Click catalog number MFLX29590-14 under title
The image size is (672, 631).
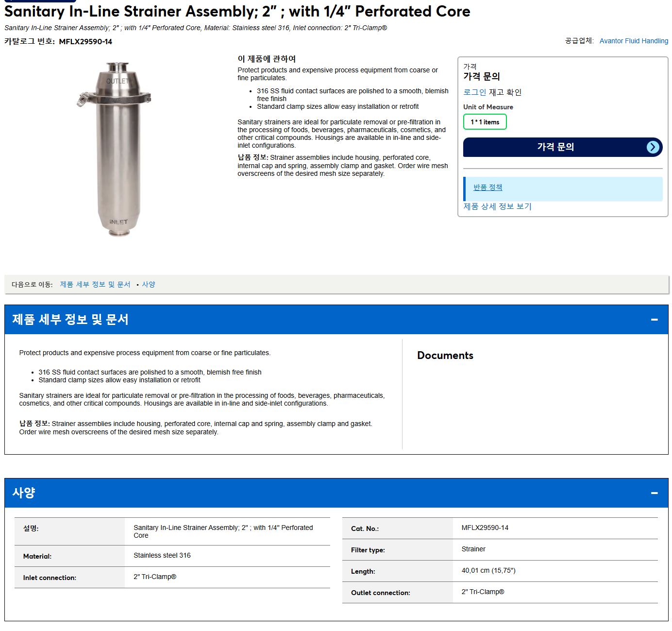click(x=85, y=42)
